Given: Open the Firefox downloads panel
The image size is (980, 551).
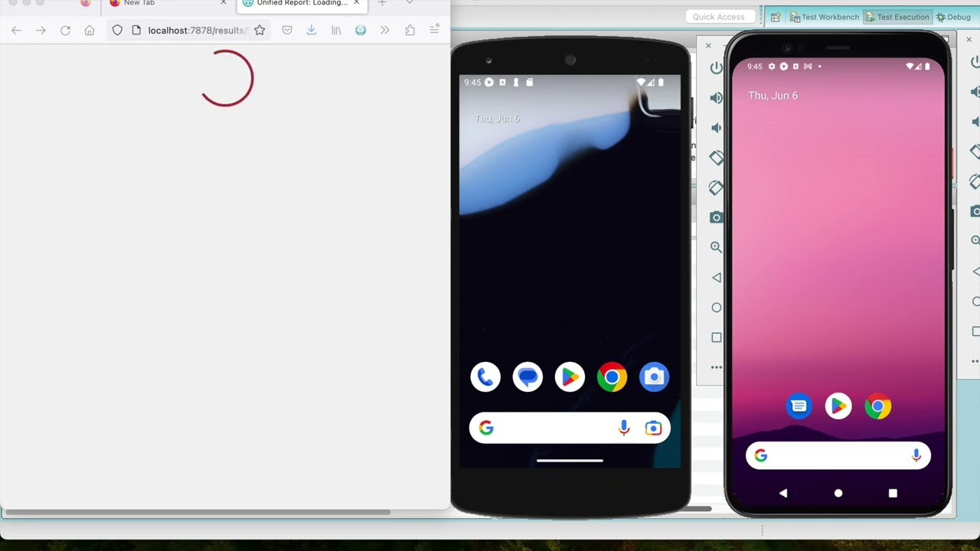Looking at the screenshot, I should [312, 30].
